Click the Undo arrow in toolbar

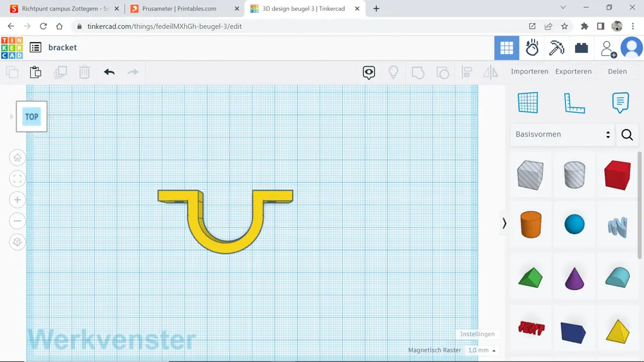point(109,72)
